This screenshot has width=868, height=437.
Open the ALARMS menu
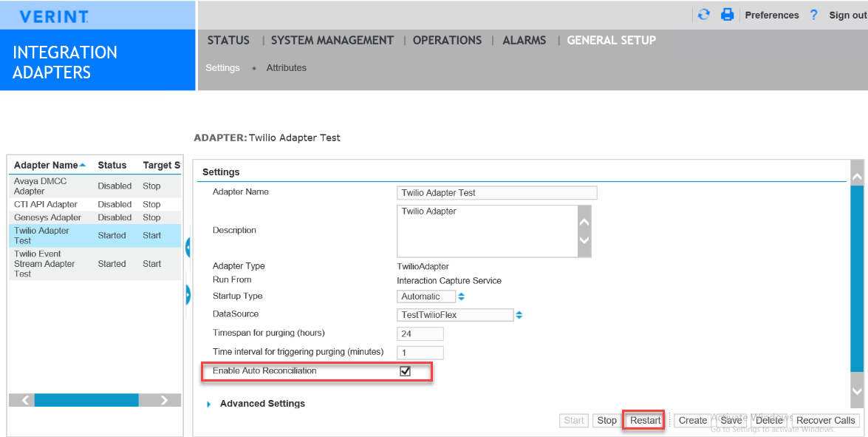pyautogui.click(x=524, y=41)
